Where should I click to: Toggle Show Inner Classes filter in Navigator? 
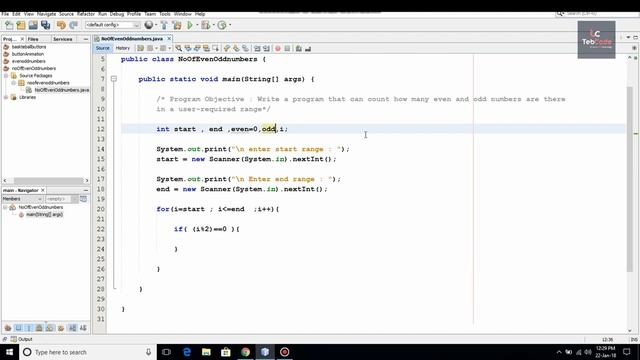point(50,328)
